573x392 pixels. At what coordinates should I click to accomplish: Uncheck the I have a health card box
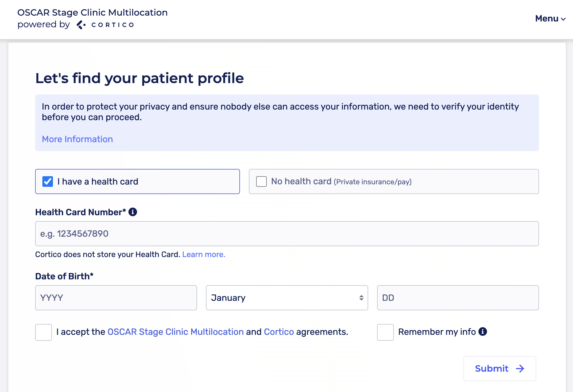pos(48,182)
